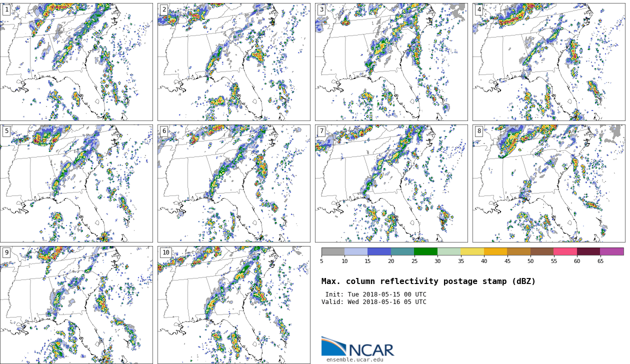630x364 pixels.
Task: Open ensemble member 7 reflectivity map
Action: pos(391,183)
